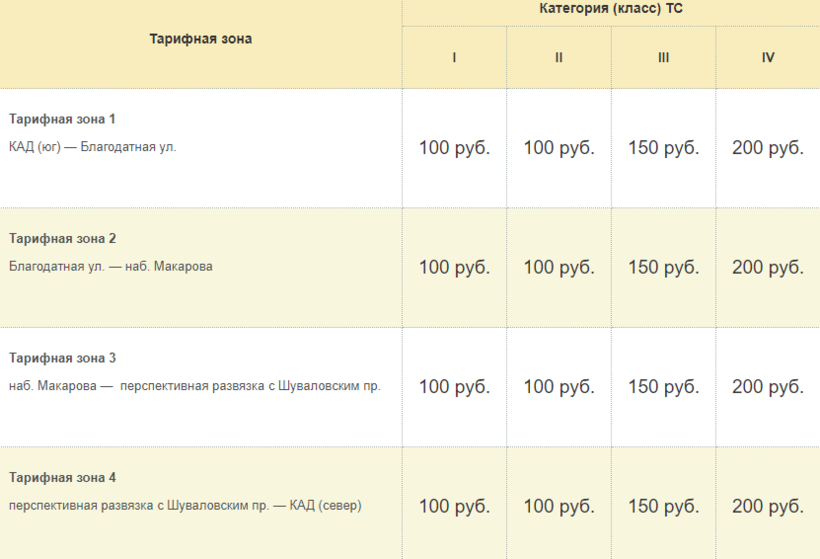This screenshot has width=820, height=559.
Task: Click the "Тарифная зона 1" row title
Action: (x=63, y=119)
